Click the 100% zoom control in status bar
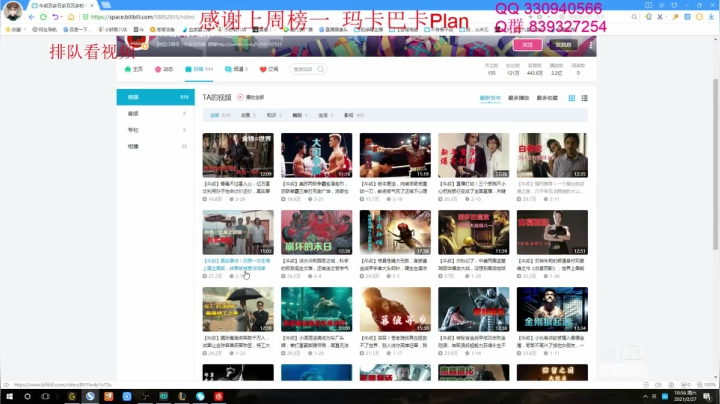Viewport: 720px width, 404px height. click(x=707, y=385)
